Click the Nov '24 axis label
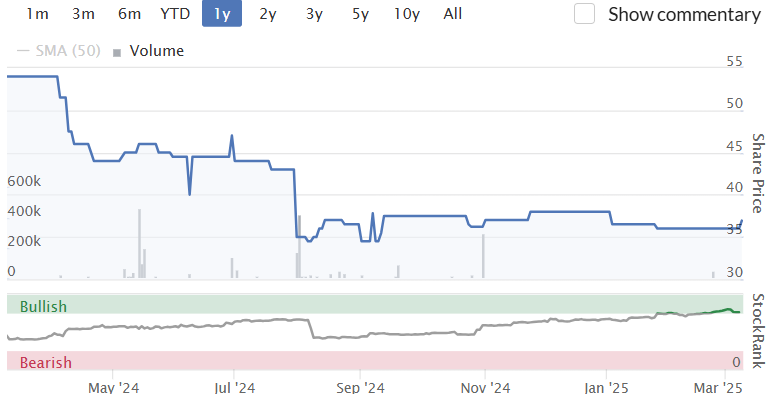 pos(484,388)
